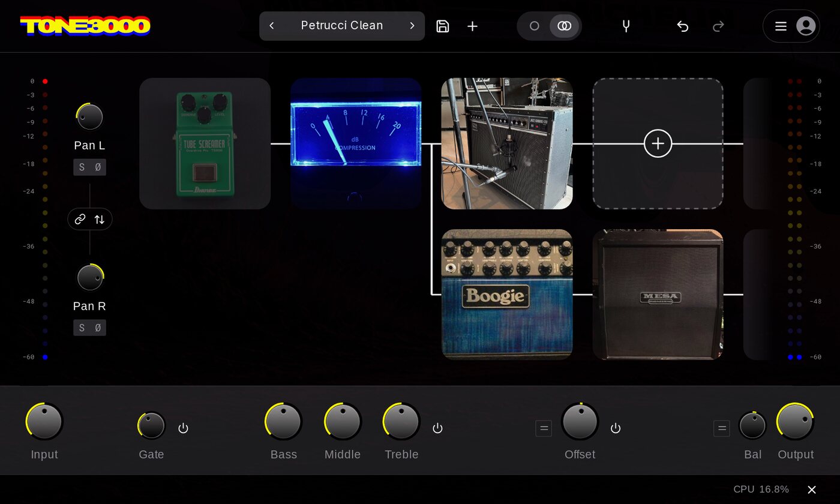
Task: Click the Pan R knob
Action: point(90,277)
